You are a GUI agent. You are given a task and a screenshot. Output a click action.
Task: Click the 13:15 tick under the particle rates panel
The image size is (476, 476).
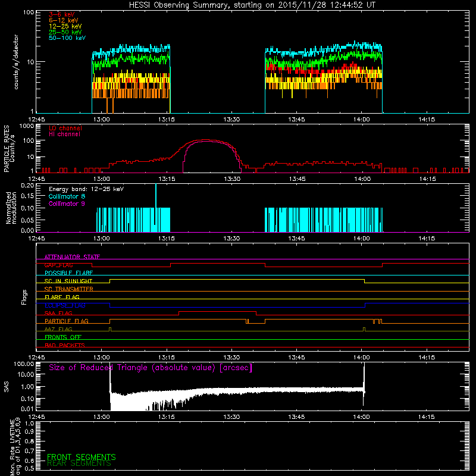(x=167, y=179)
